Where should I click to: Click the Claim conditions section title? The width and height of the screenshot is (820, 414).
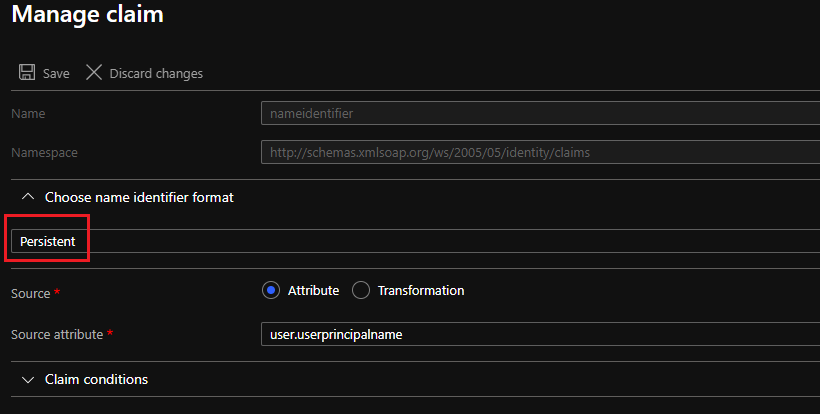(x=96, y=379)
